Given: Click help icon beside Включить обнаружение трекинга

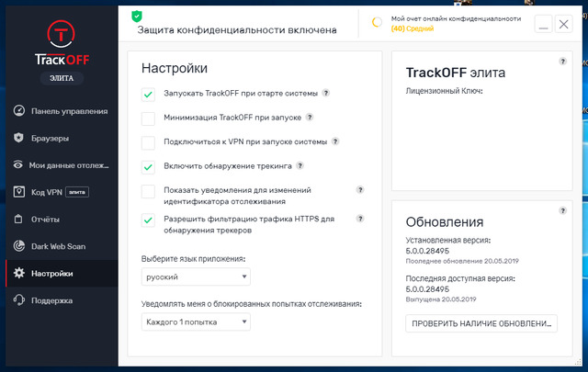Looking at the screenshot, I should click(x=300, y=166).
